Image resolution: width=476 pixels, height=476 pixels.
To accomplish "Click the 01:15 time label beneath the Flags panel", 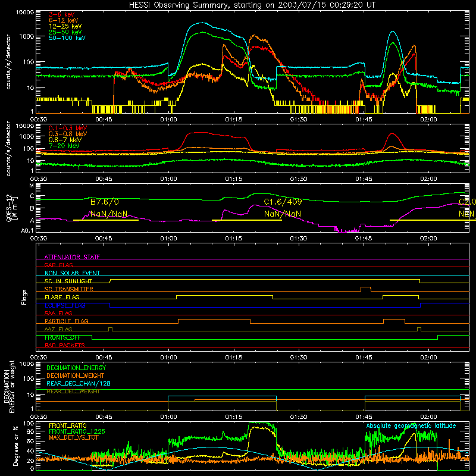I will (234, 358).
